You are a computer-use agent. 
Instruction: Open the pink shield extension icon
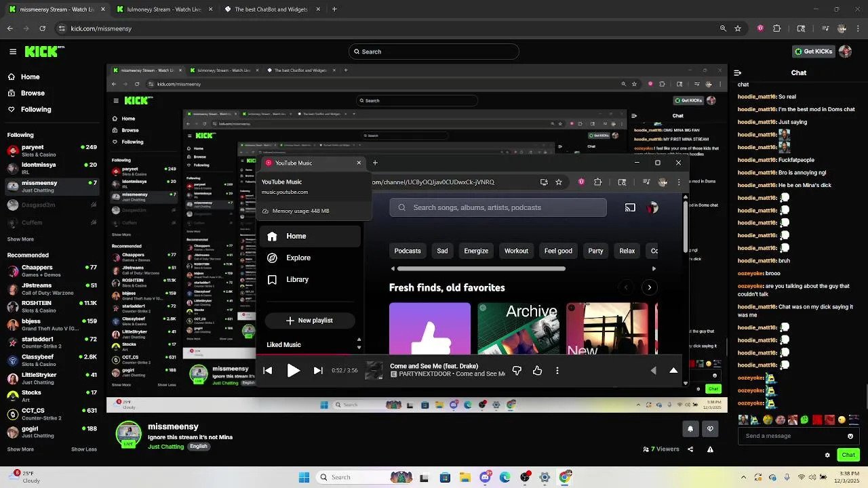(760, 28)
